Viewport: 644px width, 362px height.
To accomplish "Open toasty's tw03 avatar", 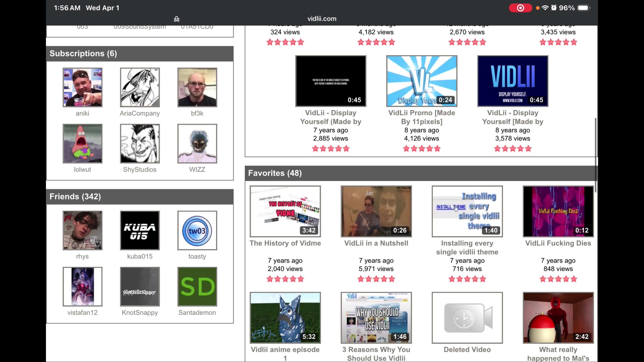I will (x=197, y=230).
